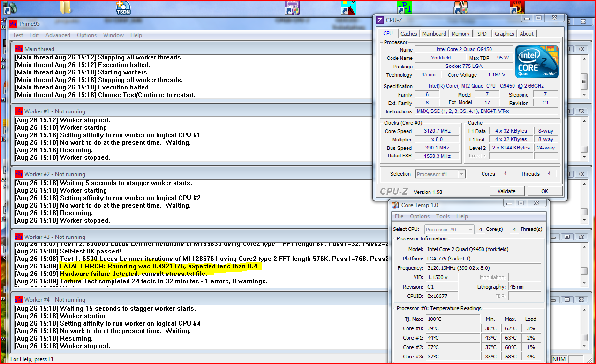
Task: Click the Prime95 title bar icon
Action: (x=13, y=24)
